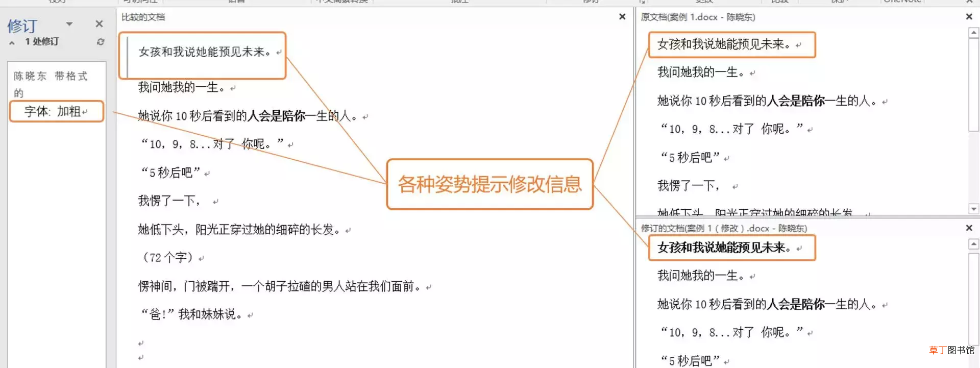The width and height of the screenshot is (980, 368).
Task: Select the 陈晓东 带格式的 revision entry
Action: [51, 84]
